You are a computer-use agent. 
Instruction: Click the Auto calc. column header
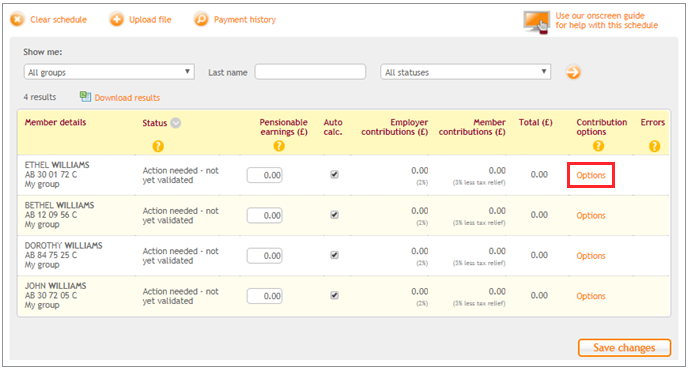pyautogui.click(x=333, y=127)
